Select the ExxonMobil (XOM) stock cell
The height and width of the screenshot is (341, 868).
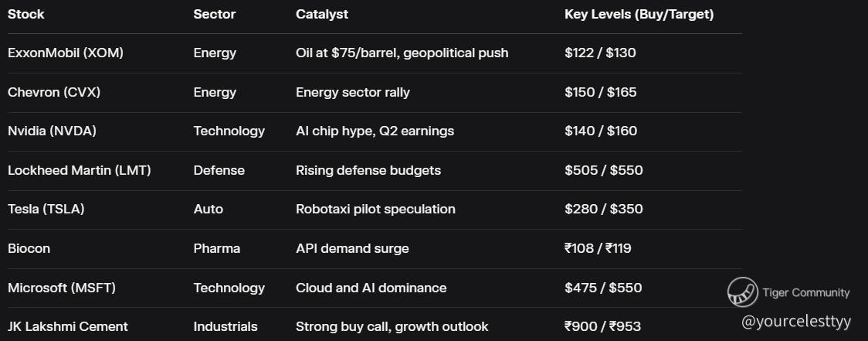[x=66, y=53]
